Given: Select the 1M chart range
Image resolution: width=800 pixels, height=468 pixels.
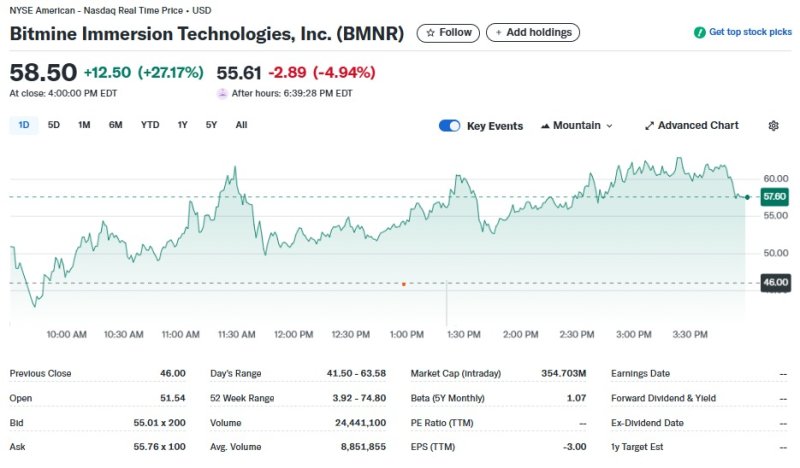Looking at the screenshot, I should click(x=84, y=125).
